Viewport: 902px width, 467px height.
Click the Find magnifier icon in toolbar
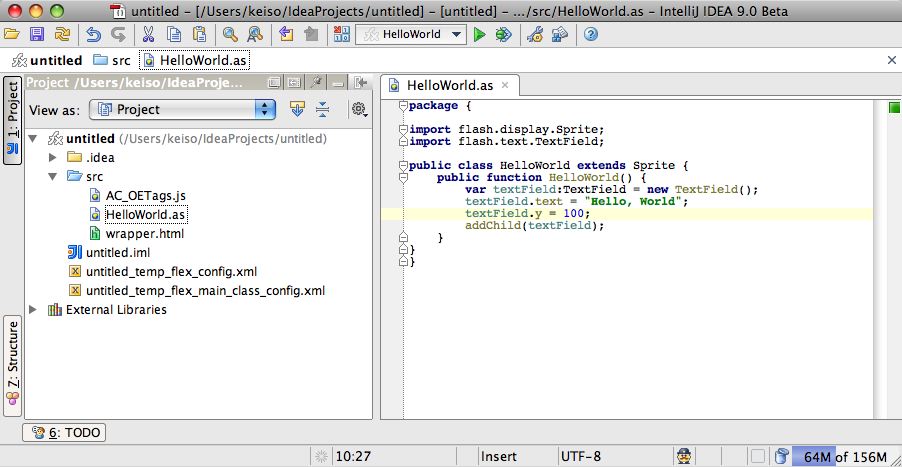230,35
